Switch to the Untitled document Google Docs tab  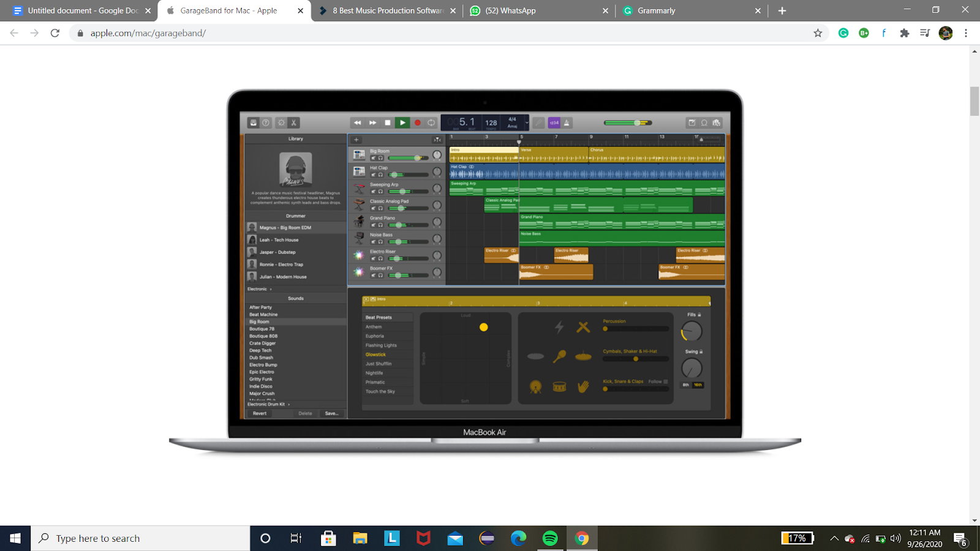(83, 10)
